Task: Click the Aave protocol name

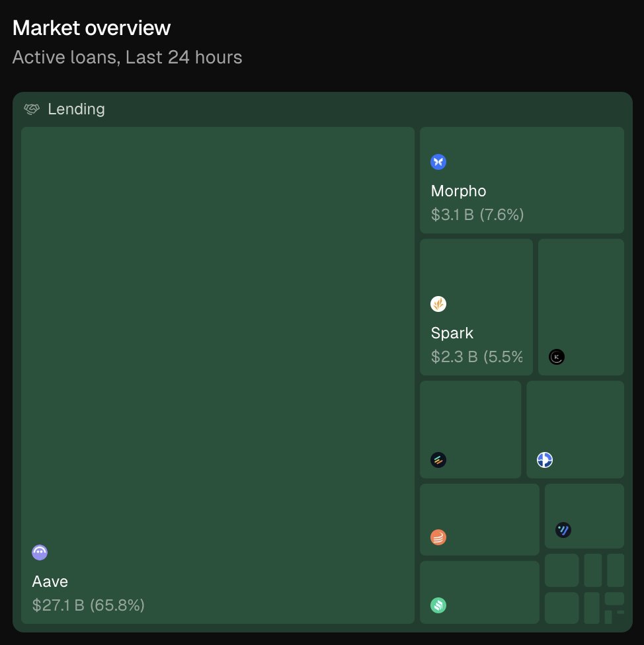Action: pyautogui.click(x=50, y=582)
